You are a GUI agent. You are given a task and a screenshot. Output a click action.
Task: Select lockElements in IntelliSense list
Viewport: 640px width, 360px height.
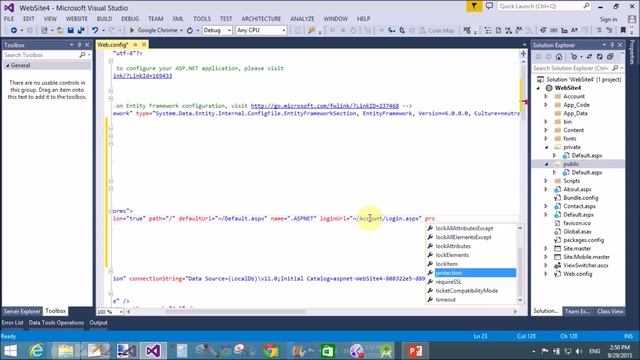[x=452, y=255]
